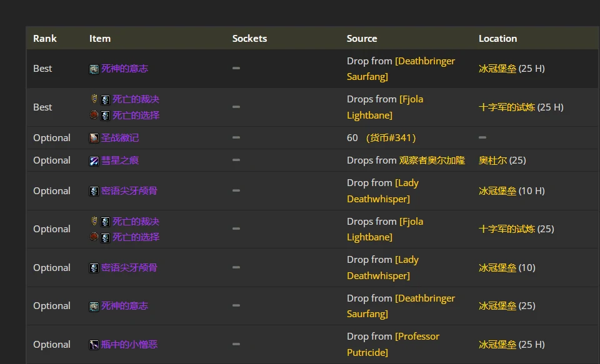Click 密语尖牙颅骨 icon in the 冰冠堡垒 (10 H) row
Viewport: 600px width, 364px height.
(94, 191)
